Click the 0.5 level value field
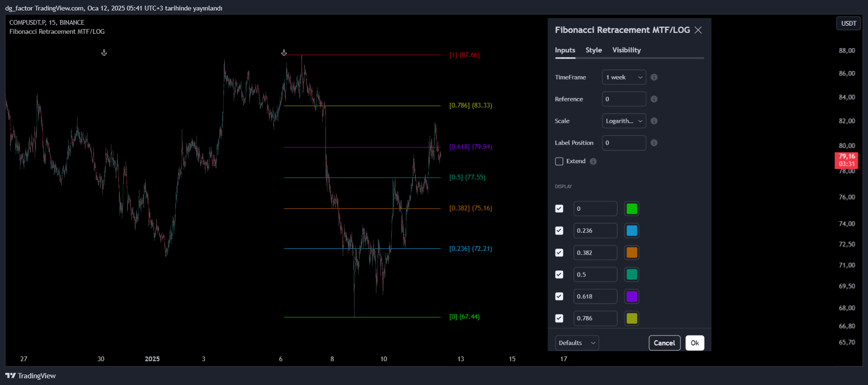The image size is (868, 385). [x=595, y=275]
